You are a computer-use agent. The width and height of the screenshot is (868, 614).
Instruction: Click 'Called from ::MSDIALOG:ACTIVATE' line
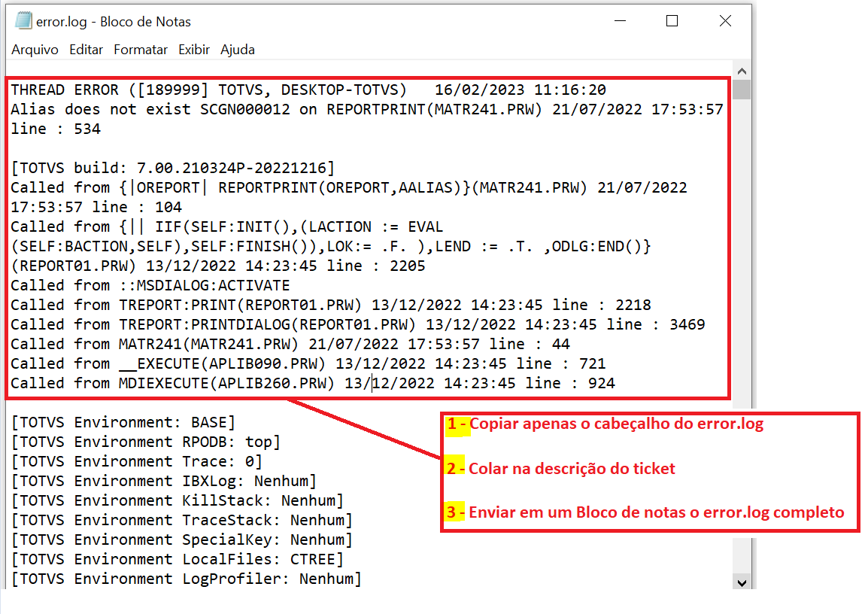point(150,285)
